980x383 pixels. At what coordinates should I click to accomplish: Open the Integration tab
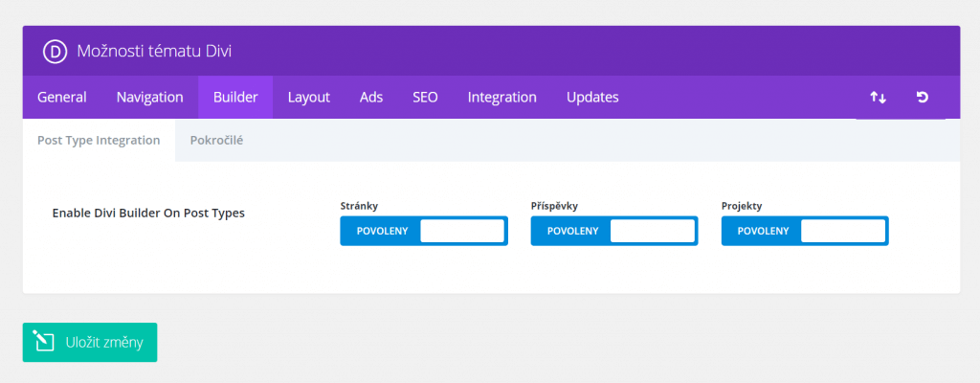point(501,97)
